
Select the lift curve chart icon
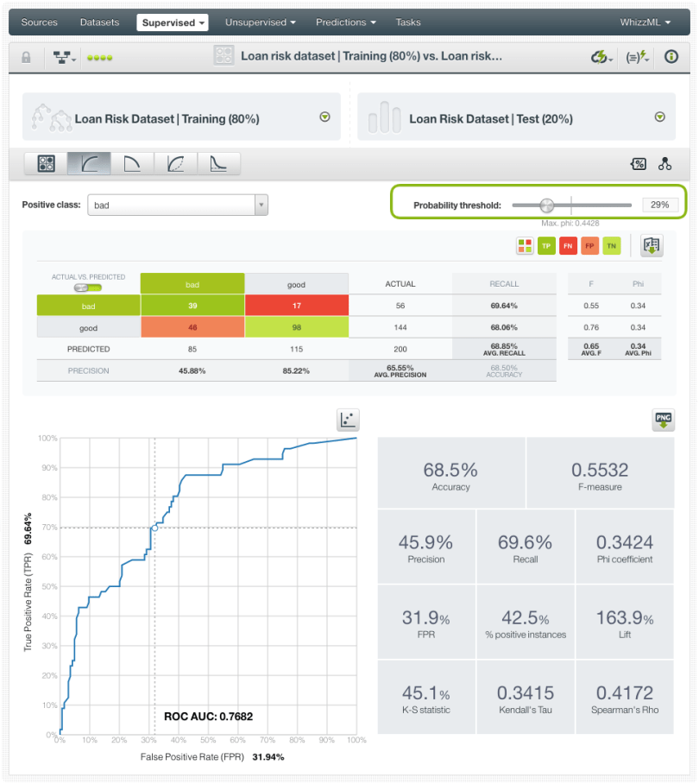click(x=218, y=162)
